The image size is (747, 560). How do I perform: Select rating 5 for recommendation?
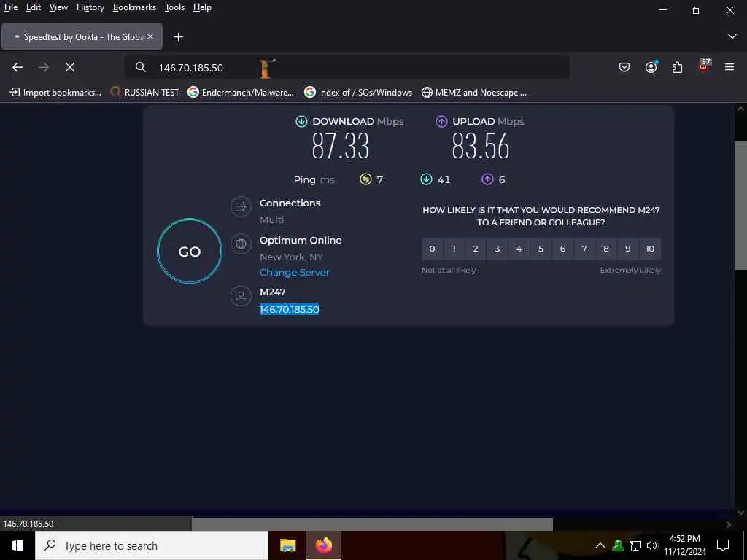(541, 249)
